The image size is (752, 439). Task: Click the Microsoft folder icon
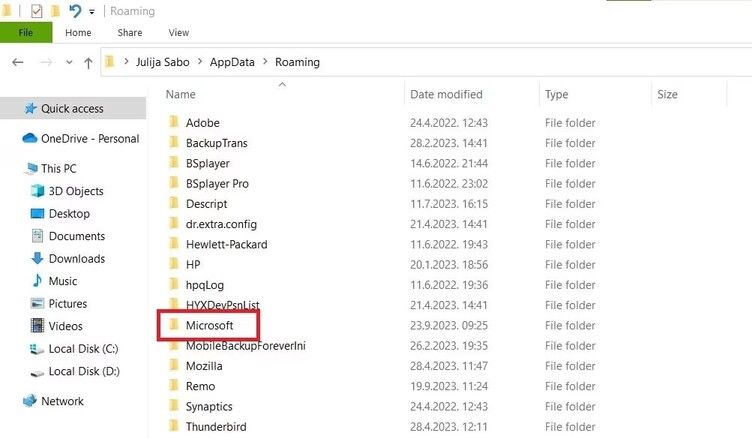[x=174, y=324]
